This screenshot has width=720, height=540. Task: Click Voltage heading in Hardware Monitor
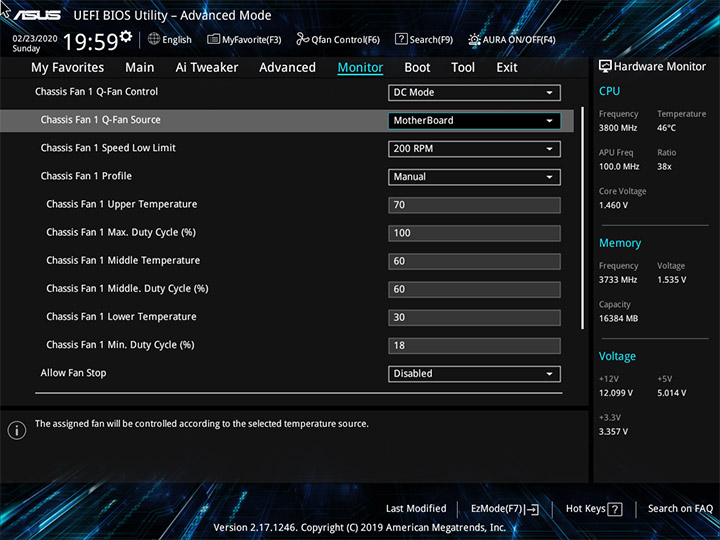coord(617,356)
